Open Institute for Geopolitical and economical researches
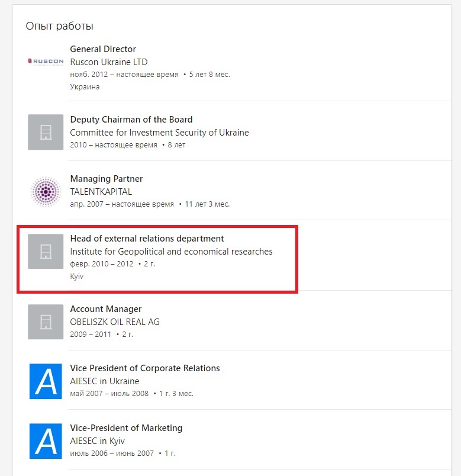Image resolution: width=461 pixels, height=476 pixels. click(x=171, y=252)
